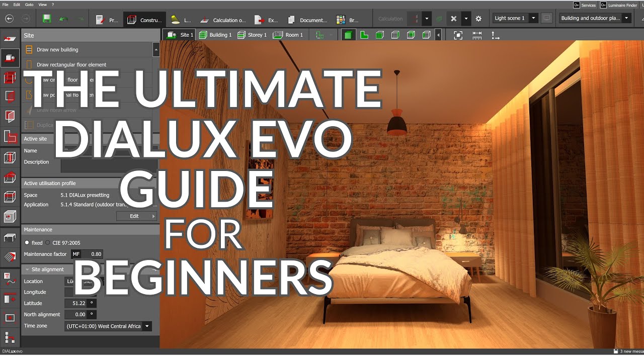Zoom to fit the whole scene
Viewport: 644px width, 362px height.
(458, 35)
